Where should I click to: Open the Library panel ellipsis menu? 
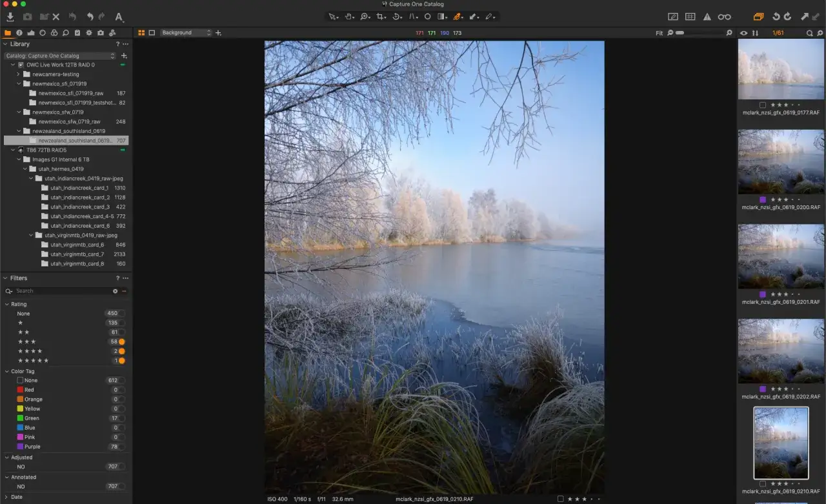coord(126,44)
